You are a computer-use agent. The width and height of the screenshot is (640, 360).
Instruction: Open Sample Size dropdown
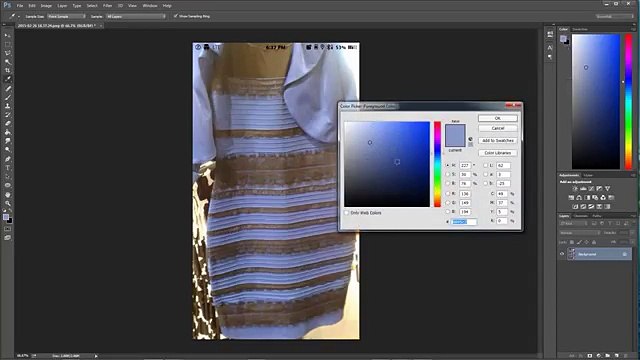coord(67,16)
